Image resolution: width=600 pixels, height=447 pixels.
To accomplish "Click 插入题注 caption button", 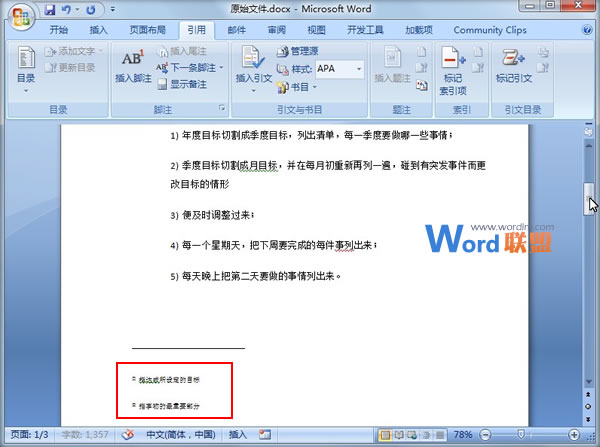I will (392, 65).
